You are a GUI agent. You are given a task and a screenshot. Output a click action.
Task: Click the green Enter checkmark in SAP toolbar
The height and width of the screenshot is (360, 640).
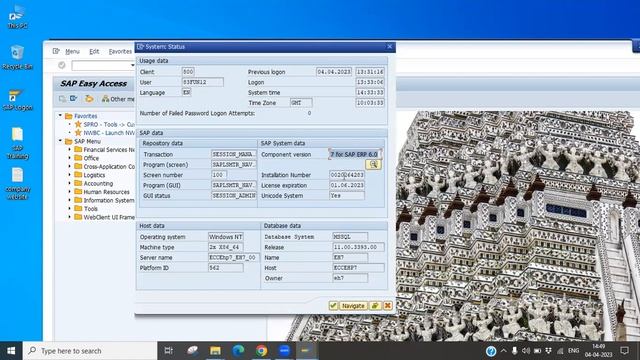[62, 65]
